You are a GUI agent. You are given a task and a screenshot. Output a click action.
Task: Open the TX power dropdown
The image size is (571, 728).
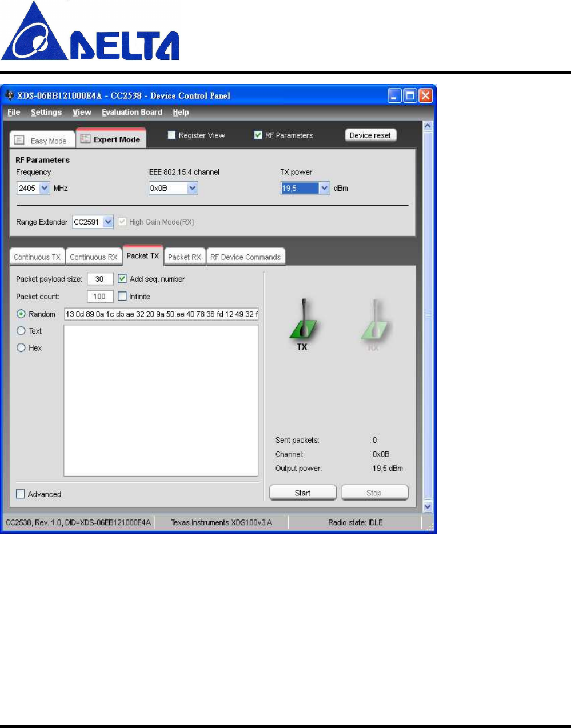click(x=325, y=188)
